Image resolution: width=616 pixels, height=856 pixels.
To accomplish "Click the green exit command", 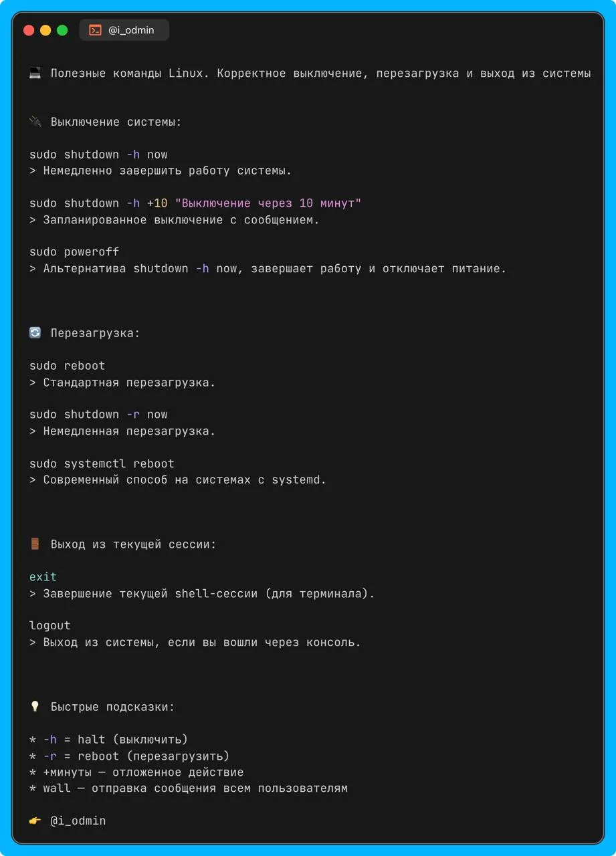I will [43, 576].
